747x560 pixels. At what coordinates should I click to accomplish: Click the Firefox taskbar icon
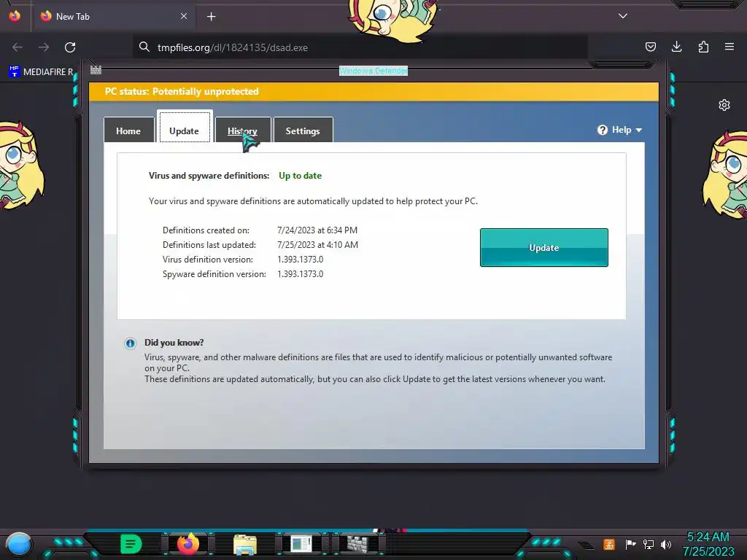tap(188, 543)
